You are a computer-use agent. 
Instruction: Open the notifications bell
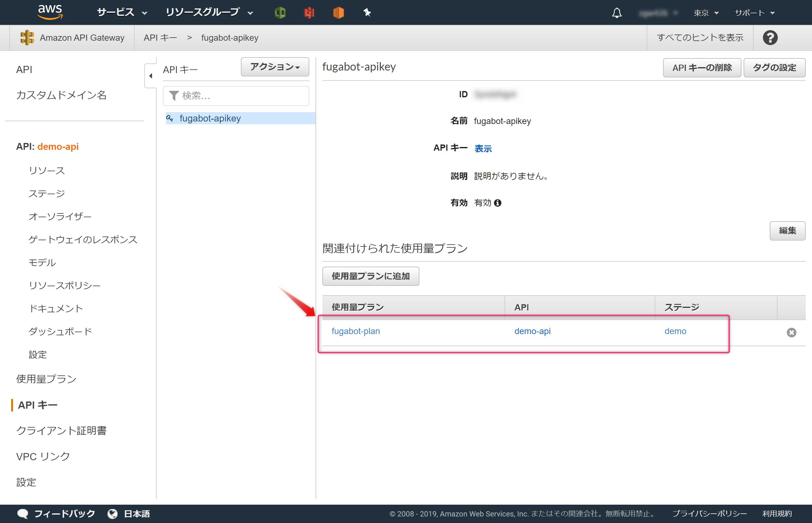click(617, 13)
